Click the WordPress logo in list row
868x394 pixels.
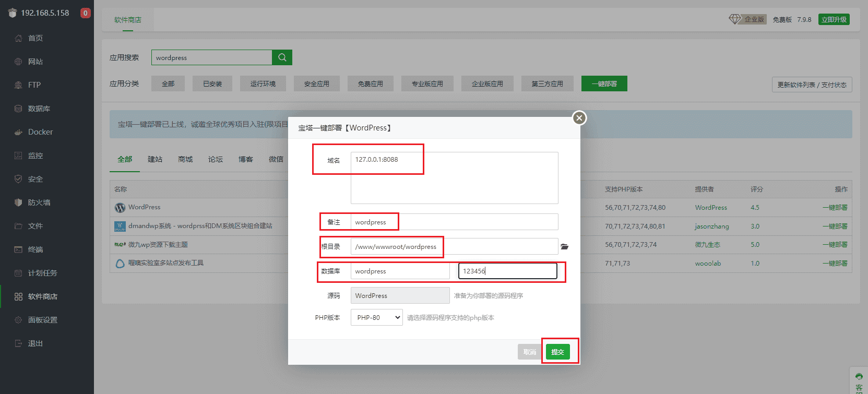point(120,208)
